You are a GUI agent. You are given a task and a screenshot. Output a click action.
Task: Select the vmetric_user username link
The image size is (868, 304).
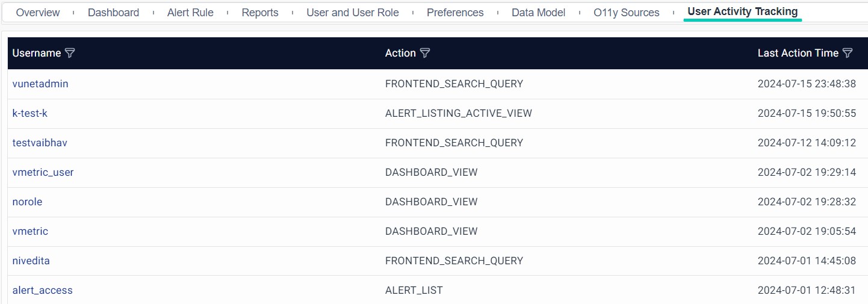point(43,172)
